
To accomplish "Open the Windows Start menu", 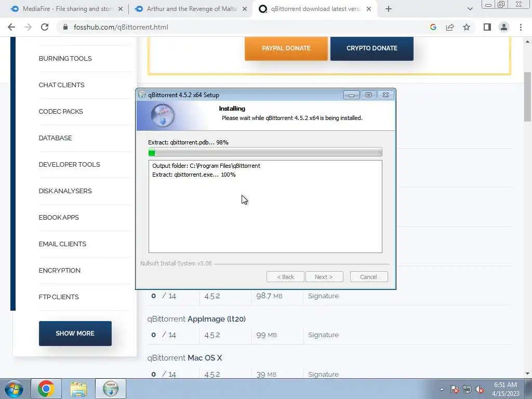I will [14, 389].
